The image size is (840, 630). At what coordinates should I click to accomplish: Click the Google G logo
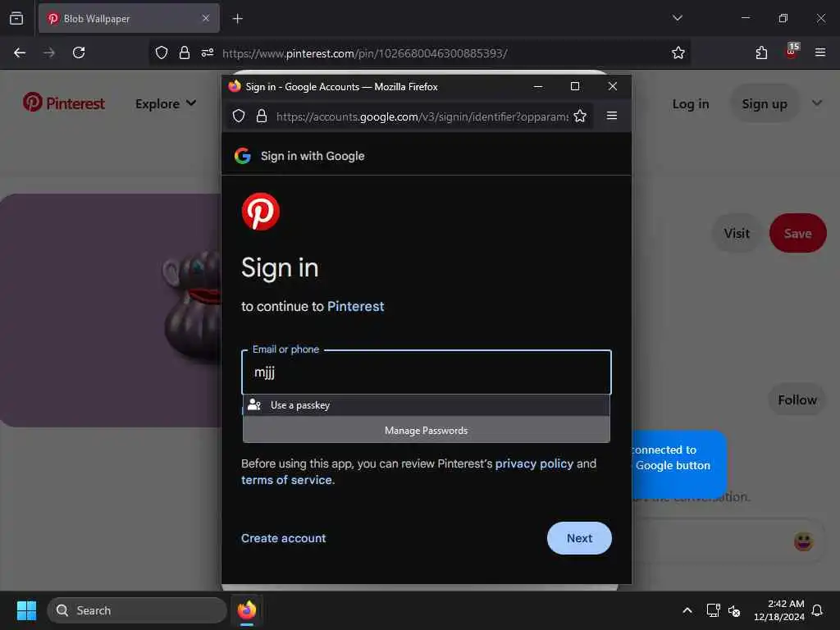(x=243, y=156)
